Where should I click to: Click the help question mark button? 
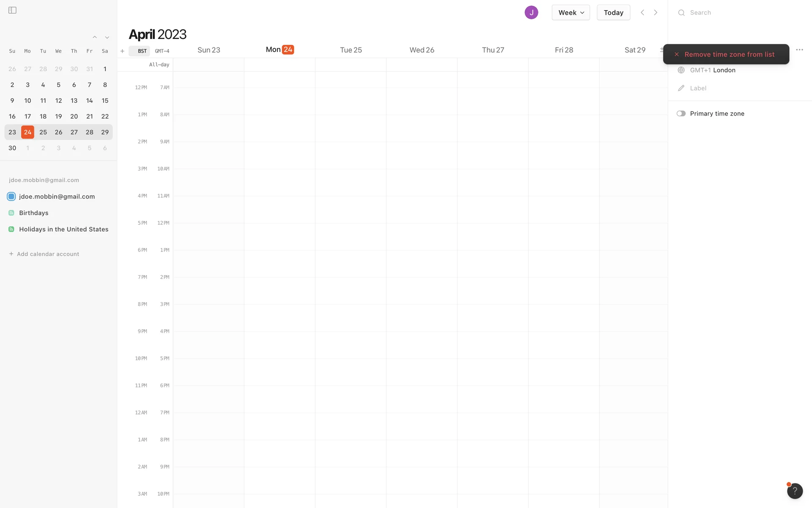pos(795,491)
